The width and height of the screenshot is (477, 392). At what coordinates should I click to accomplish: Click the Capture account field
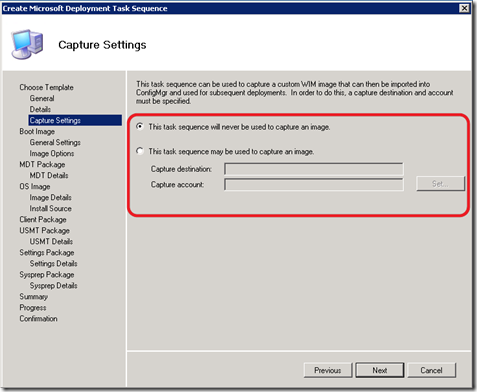pyautogui.click(x=314, y=184)
